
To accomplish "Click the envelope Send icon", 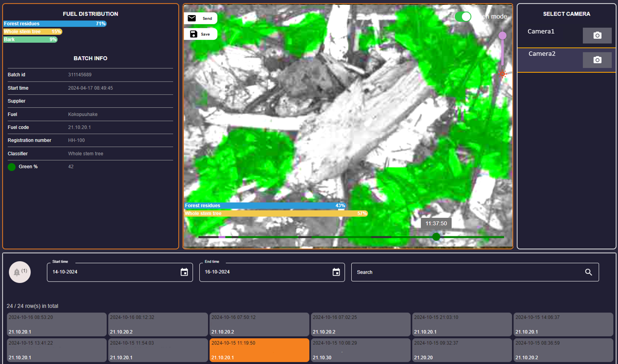I will point(192,18).
